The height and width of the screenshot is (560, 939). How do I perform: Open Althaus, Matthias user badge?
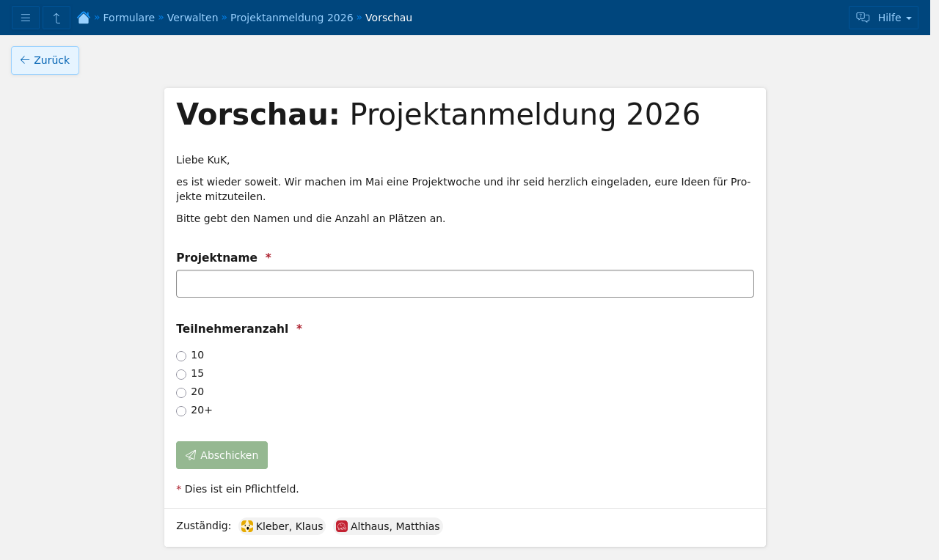coord(395,526)
